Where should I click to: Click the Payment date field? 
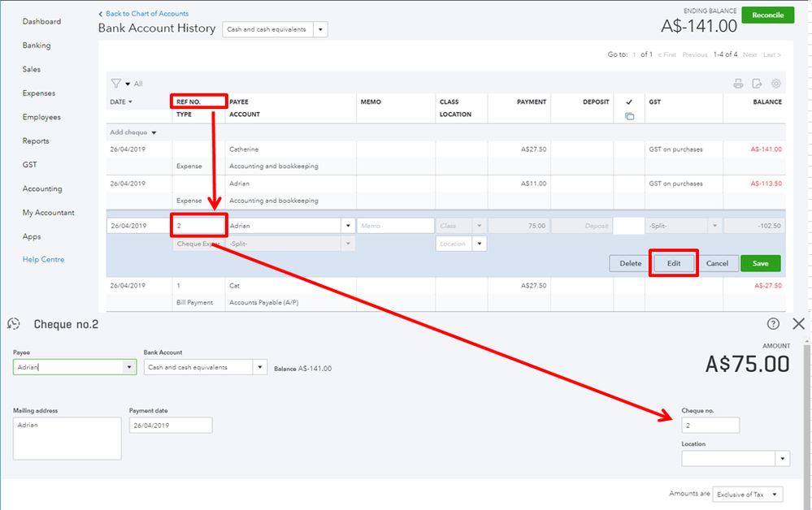[x=171, y=426]
